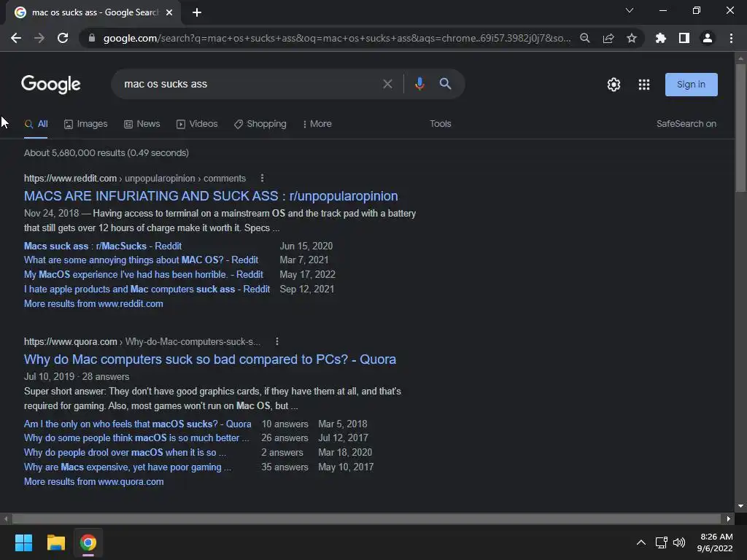Open I hate apple products link
This screenshot has width=747, height=560.
tap(147, 289)
